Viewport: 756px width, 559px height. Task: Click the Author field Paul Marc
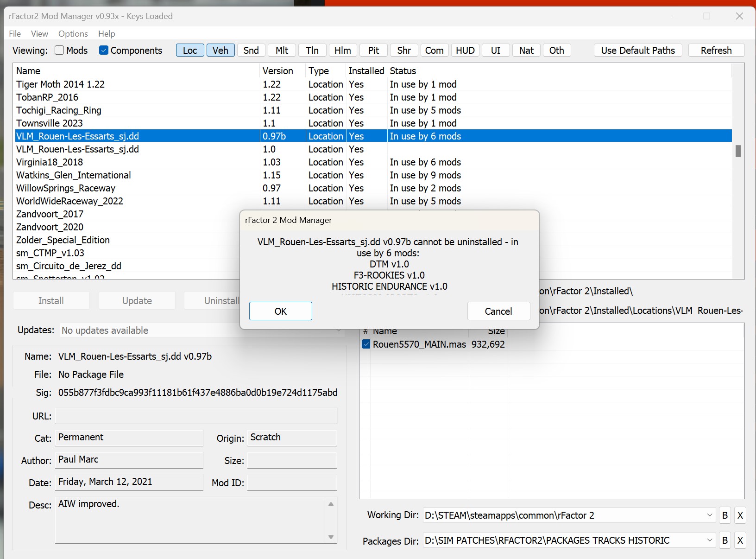[x=129, y=460]
